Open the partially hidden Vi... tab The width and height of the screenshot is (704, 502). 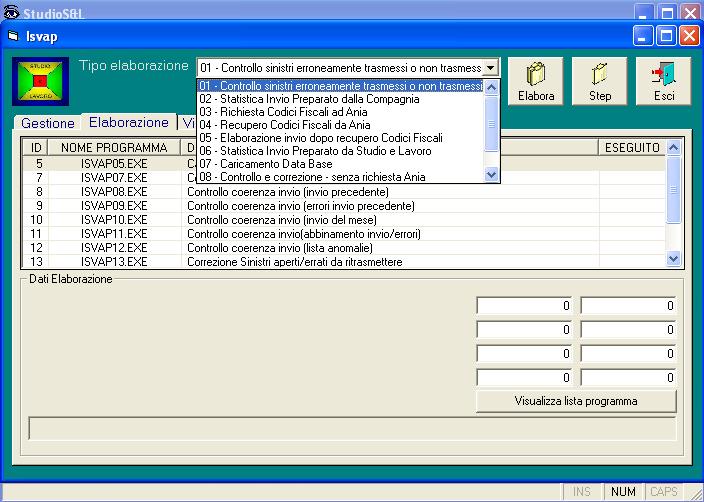tap(187, 123)
